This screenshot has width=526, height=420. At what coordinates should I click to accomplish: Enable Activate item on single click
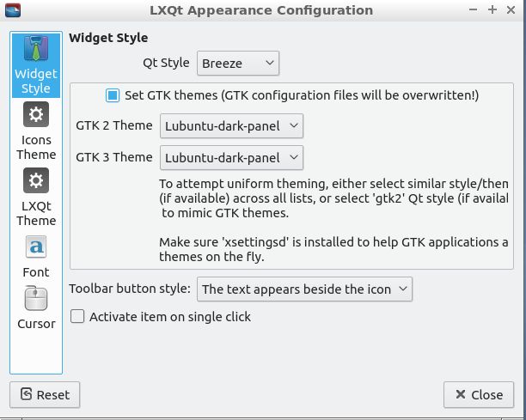pos(77,316)
